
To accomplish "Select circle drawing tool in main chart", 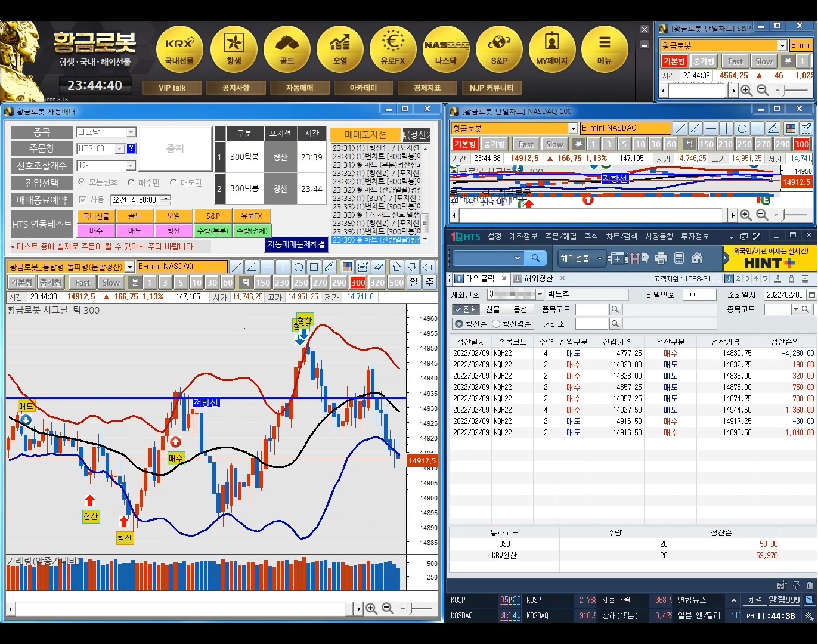I will click(299, 267).
